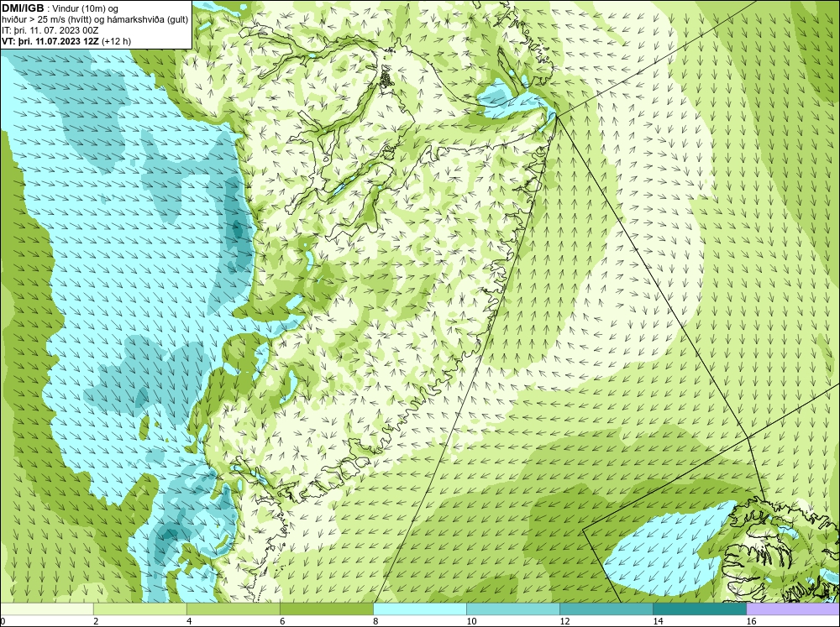
Task: Click the 12–14 m/s teal legend swatch
Action: coord(606,609)
